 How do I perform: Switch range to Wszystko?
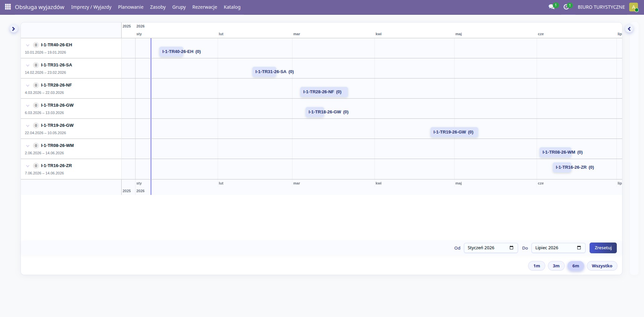(602, 266)
